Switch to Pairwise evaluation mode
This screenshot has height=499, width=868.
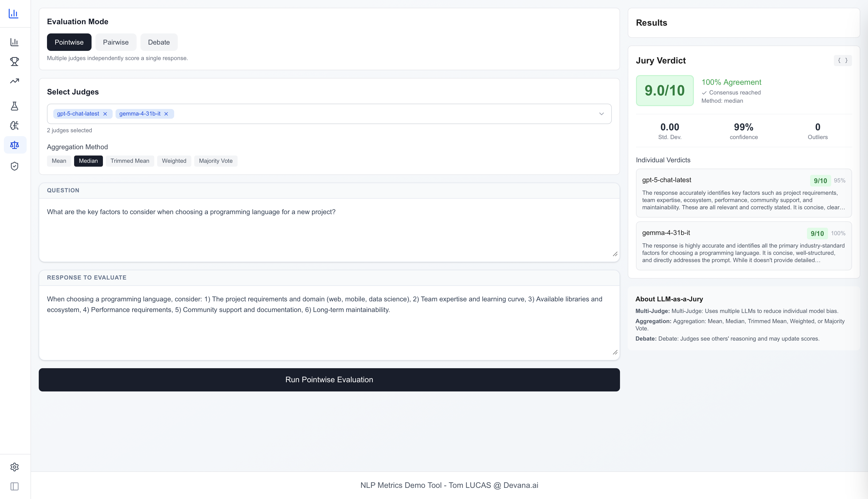click(116, 42)
